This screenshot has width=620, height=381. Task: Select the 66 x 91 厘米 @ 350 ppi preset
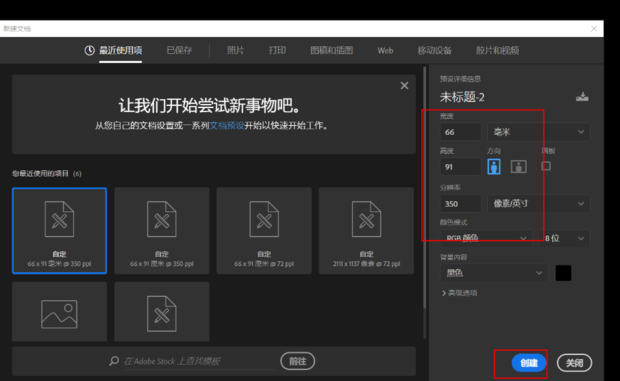click(162, 230)
